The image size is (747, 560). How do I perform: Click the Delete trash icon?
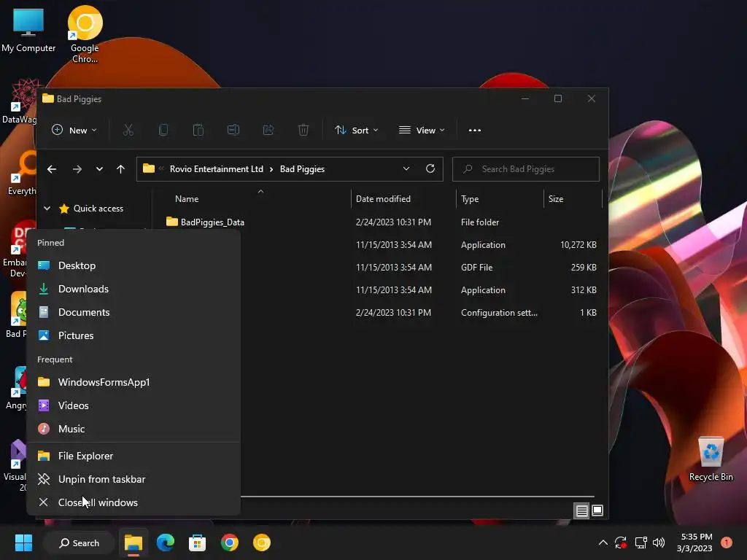303,130
